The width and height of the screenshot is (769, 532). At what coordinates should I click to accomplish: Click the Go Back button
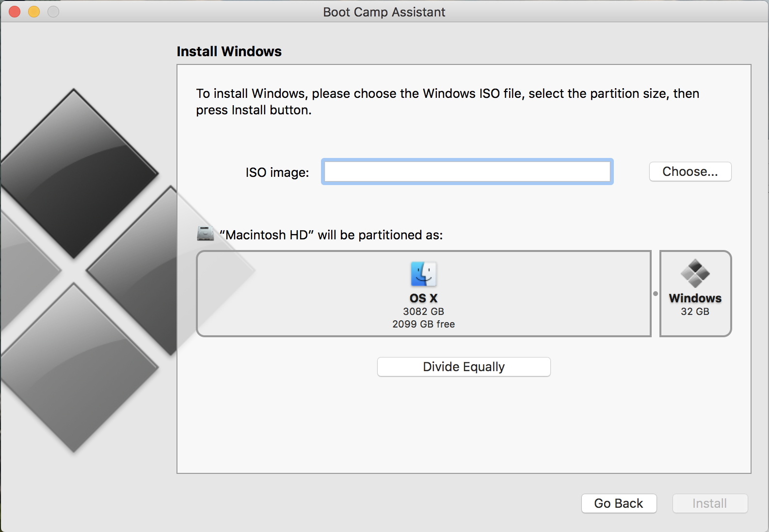(619, 503)
